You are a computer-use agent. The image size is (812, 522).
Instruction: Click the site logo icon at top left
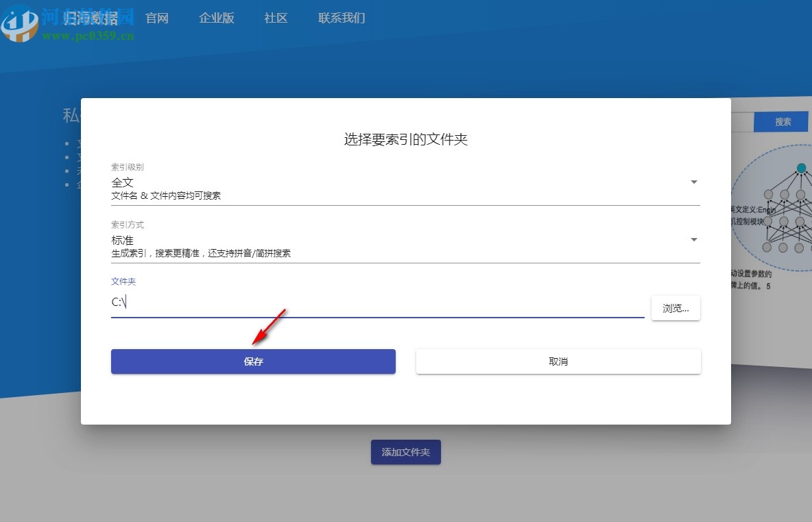[20, 23]
